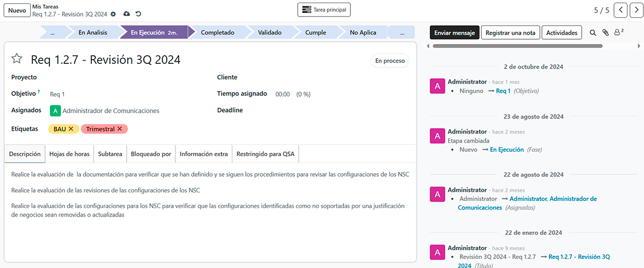This screenshot has height=268, width=644.
Task: Go to previous record arrow
Action: [620, 10]
